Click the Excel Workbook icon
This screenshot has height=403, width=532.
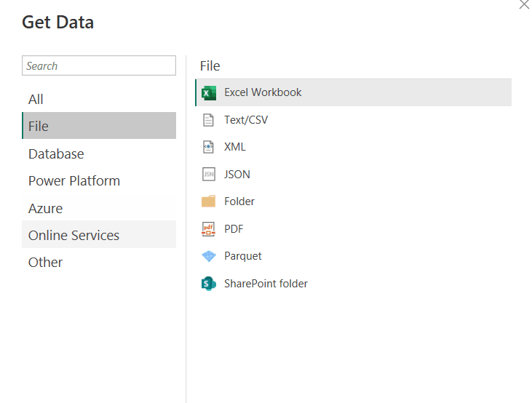209,93
